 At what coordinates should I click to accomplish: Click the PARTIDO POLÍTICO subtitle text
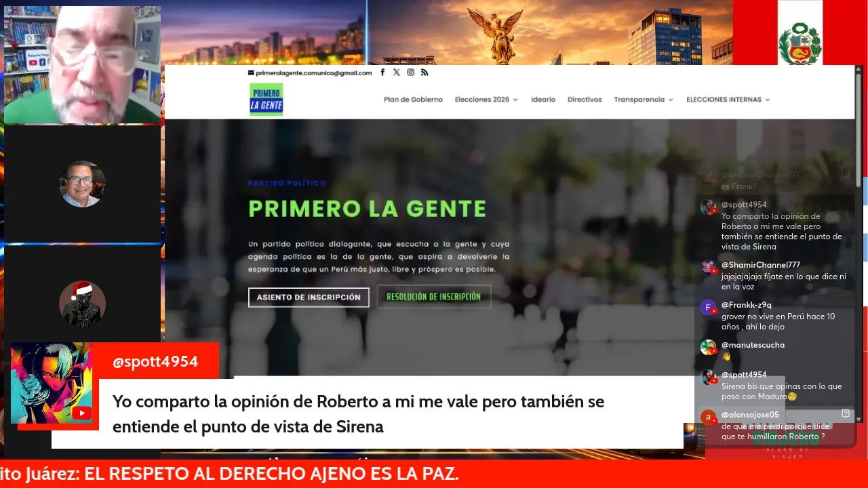(287, 183)
